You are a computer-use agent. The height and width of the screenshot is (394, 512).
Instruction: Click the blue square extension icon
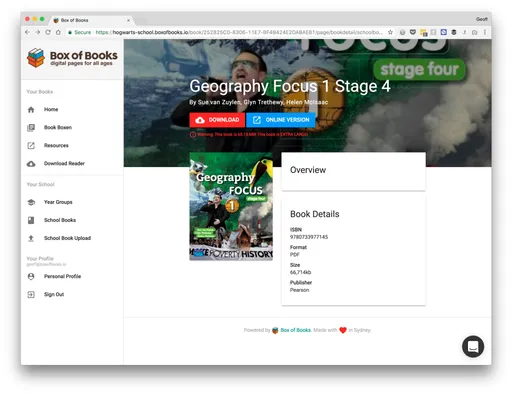(x=444, y=32)
